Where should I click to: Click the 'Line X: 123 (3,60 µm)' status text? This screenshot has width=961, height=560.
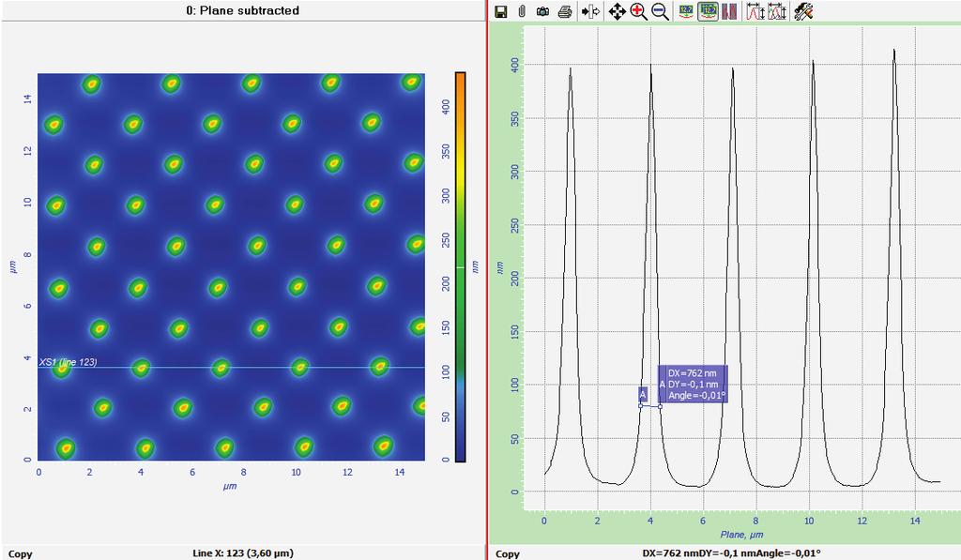[243, 553]
